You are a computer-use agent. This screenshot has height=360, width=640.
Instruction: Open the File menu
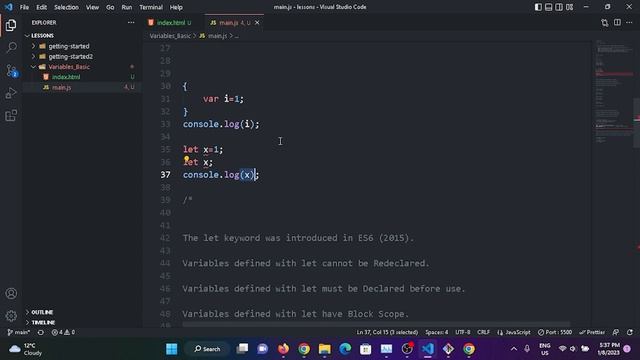click(24, 7)
